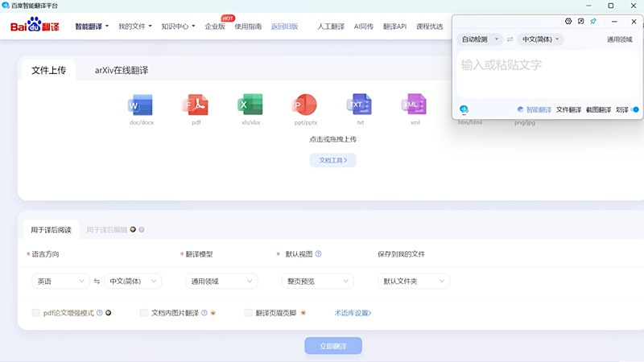The width and height of the screenshot is (644, 362).
Task: Click the 立即翻译 button
Action: [333, 346]
